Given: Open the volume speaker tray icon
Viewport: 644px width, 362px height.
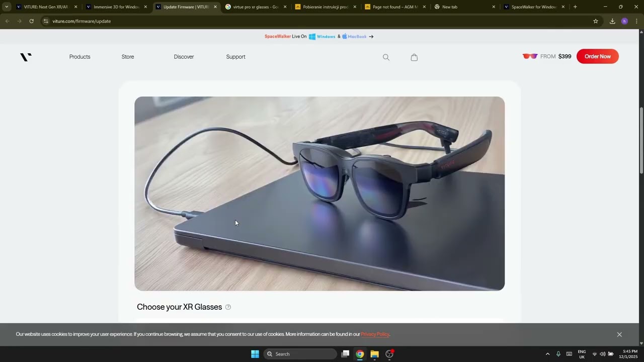Looking at the screenshot, I should (x=603, y=354).
